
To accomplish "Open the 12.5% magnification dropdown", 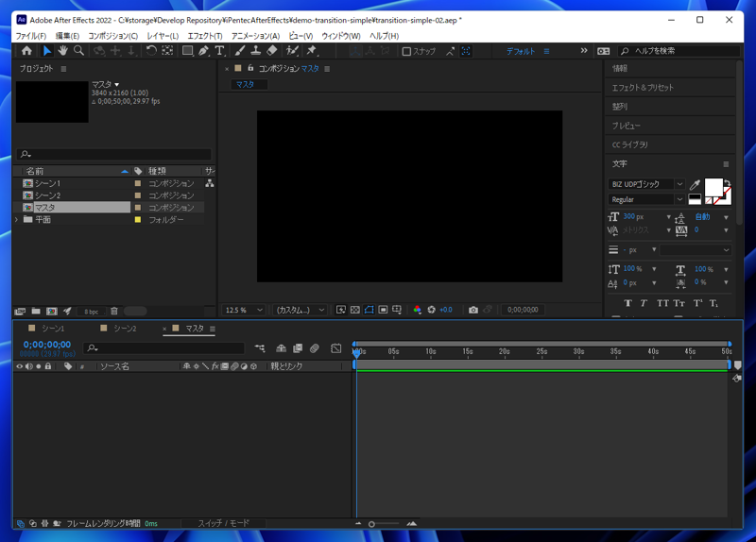I will tap(244, 310).
